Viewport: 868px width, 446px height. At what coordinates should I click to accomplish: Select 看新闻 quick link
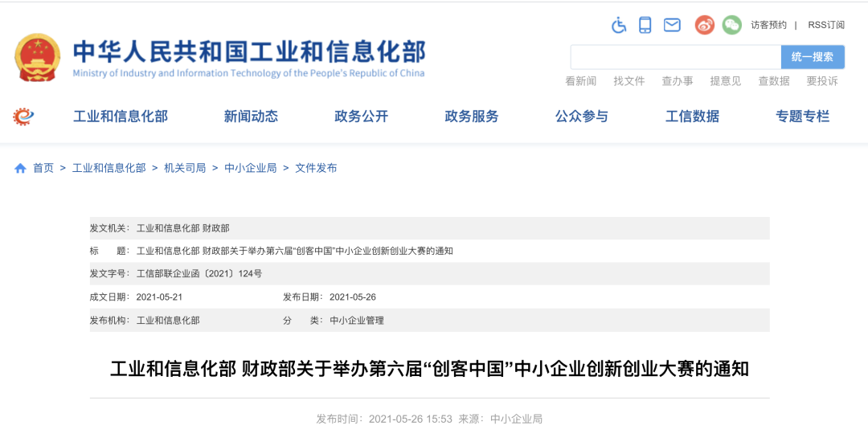[581, 81]
